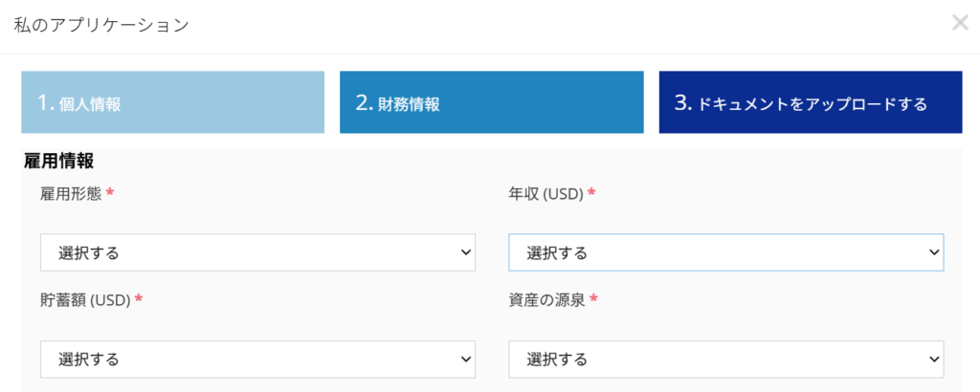Click the chevron arrow on 資産の源泉 select

pyautogui.click(x=934, y=359)
